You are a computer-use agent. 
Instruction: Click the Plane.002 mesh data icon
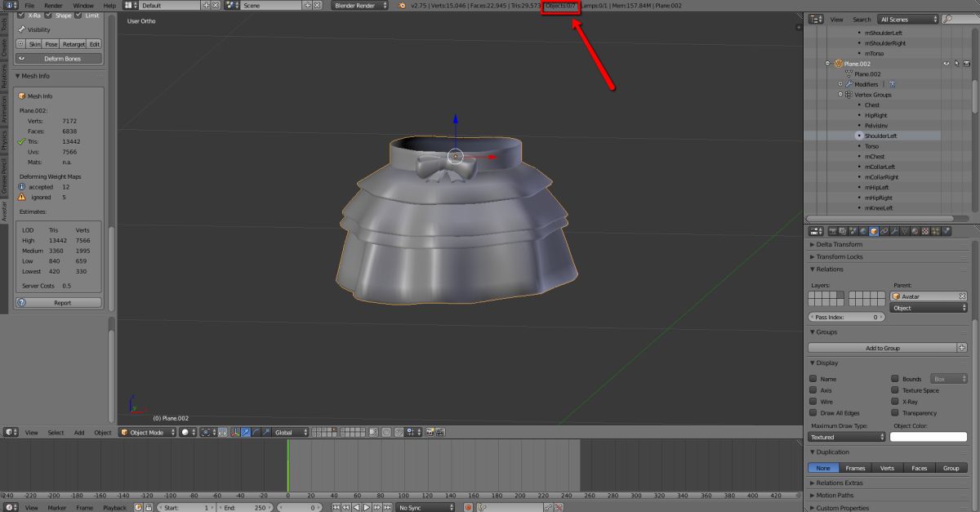tap(849, 73)
